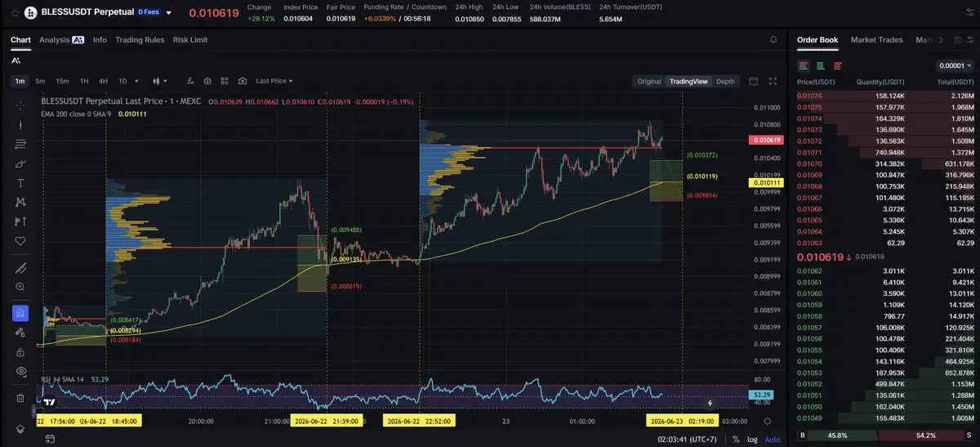
Task: Toggle magnet mode in drawing toolbar
Action: click(x=20, y=313)
